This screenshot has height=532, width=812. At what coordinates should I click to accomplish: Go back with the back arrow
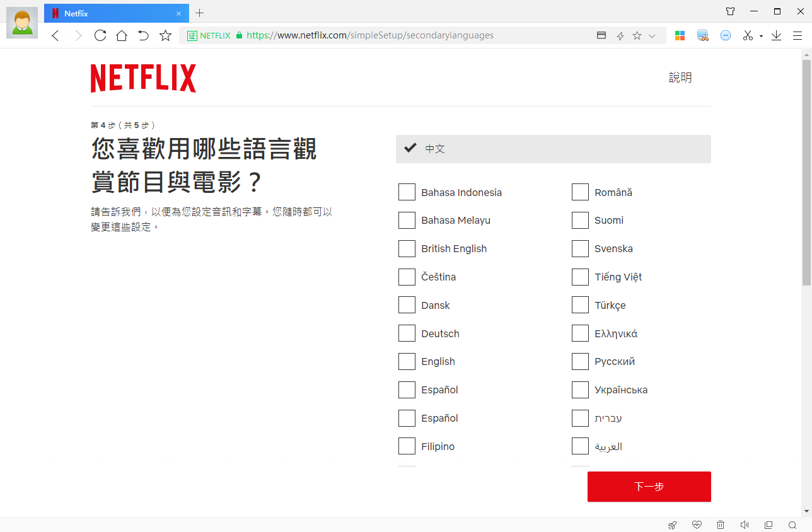55,36
